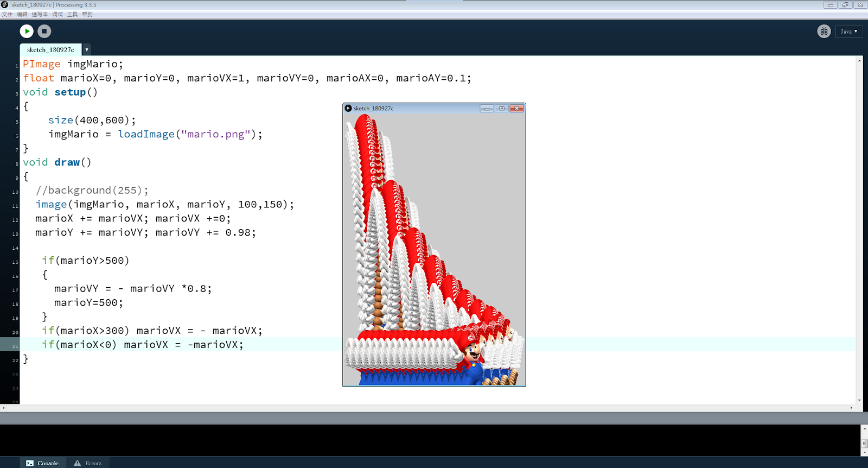Image resolution: width=868 pixels, height=468 pixels.
Task: Click the commented '//background(255);' line
Action: tap(92, 191)
